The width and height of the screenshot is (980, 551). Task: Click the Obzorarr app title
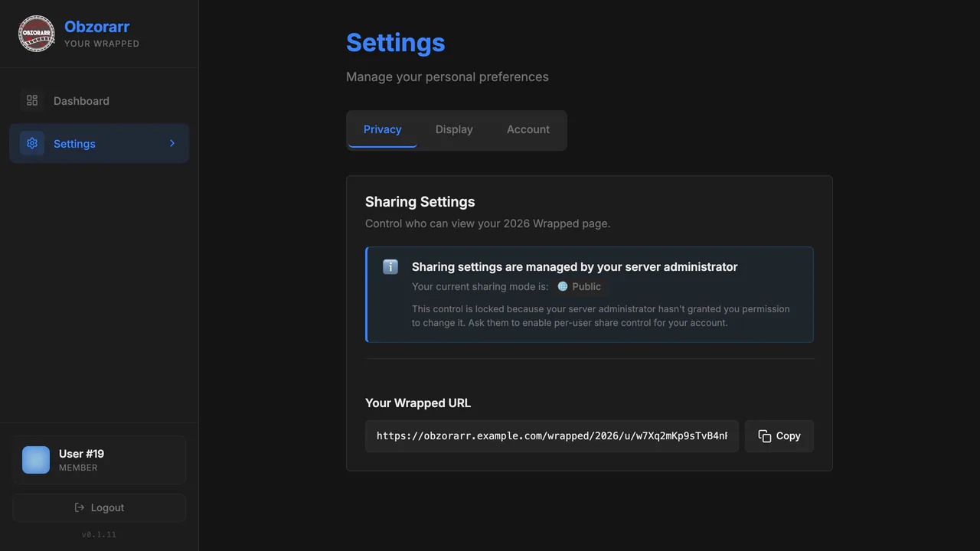coord(97,27)
